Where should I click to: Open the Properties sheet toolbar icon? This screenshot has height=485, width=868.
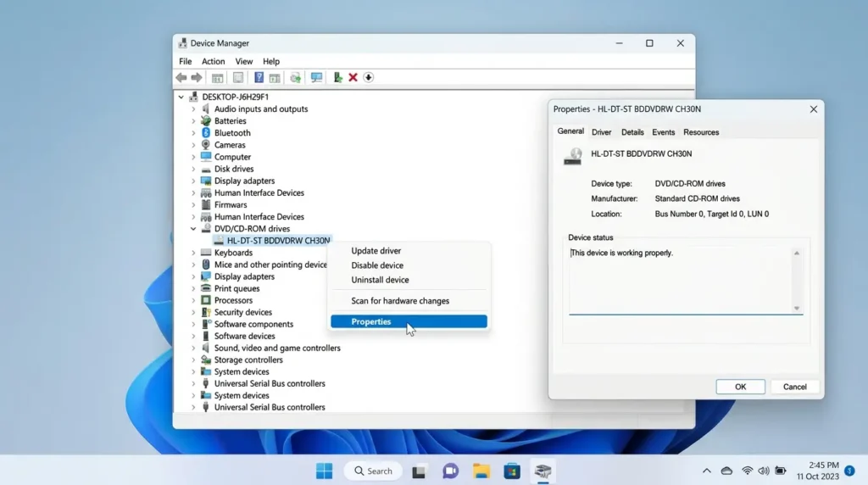point(238,77)
